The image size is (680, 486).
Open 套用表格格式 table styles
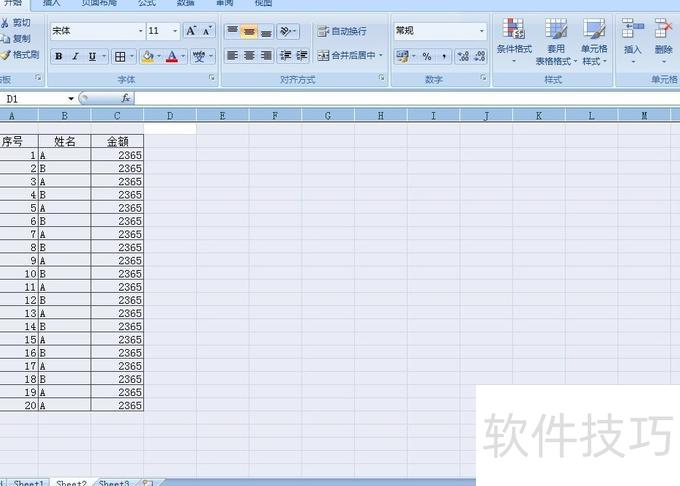point(556,41)
